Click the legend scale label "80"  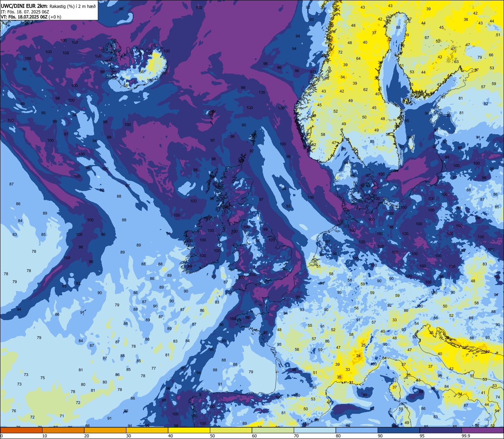click(338, 436)
